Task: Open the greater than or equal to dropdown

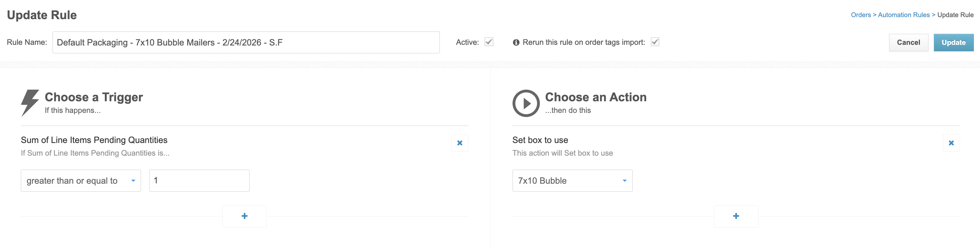Action: pyautogui.click(x=81, y=181)
